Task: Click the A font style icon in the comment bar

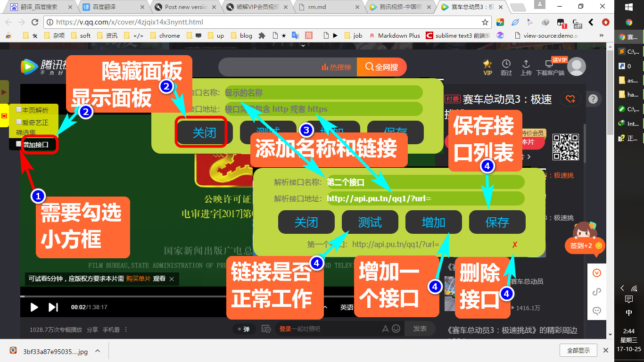Action: point(385,329)
